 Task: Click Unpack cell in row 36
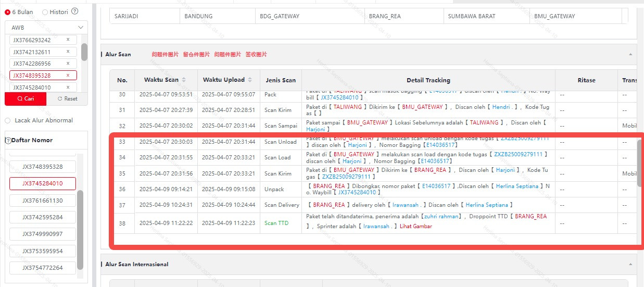[281, 189]
